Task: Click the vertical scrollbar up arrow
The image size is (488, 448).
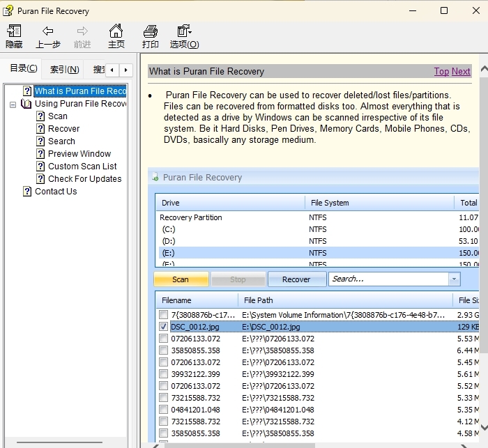Action: point(484,69)
